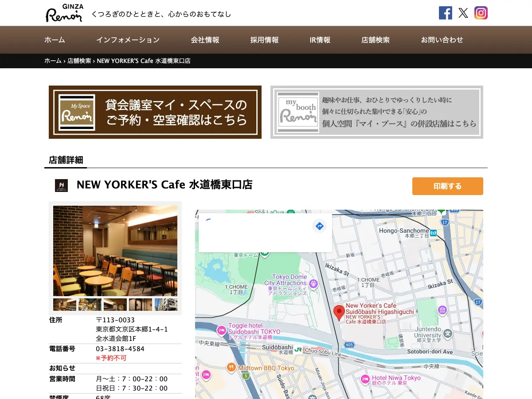Click the store title NEW YORKER'S Cafe 水道橋東口店

[164, 185]
